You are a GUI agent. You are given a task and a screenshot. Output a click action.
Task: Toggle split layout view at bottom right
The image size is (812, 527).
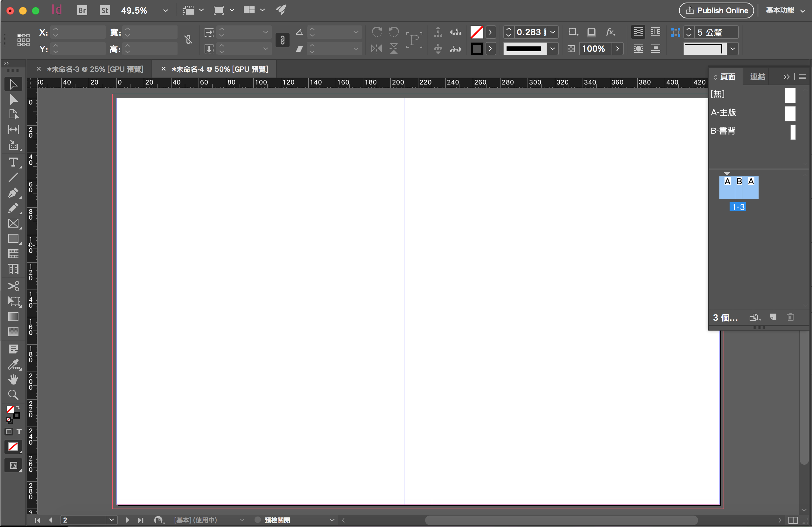793,520
